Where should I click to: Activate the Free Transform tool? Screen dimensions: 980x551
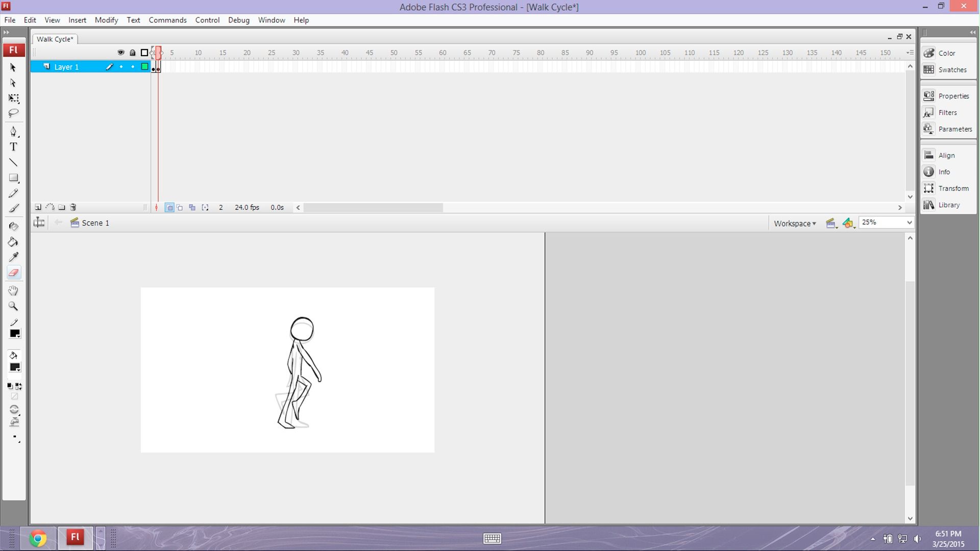point(14,99)
